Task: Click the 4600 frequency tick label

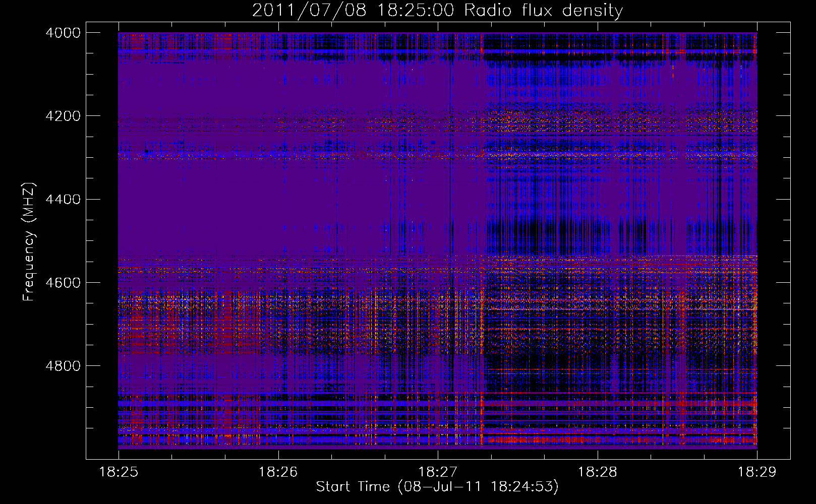Action: pyautogui.click(x=63, y=283)
